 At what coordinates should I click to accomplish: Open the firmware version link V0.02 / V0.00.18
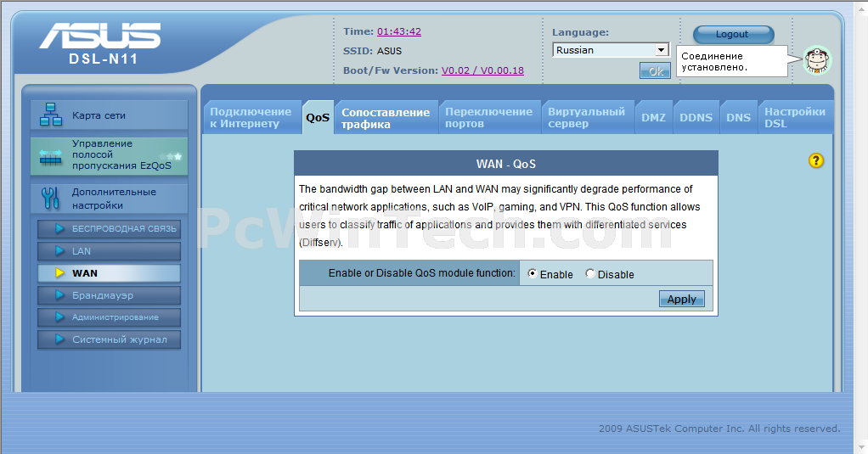482,70
